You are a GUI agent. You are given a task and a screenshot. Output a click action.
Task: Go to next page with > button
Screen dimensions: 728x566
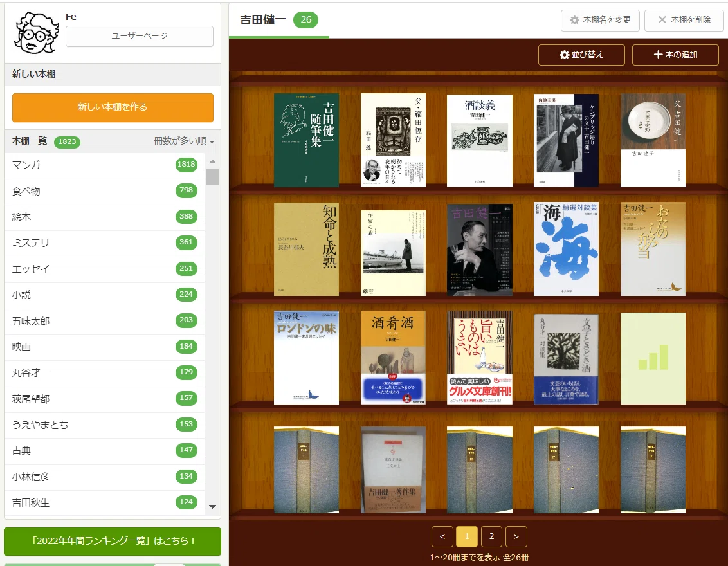(x=516, y=537)
